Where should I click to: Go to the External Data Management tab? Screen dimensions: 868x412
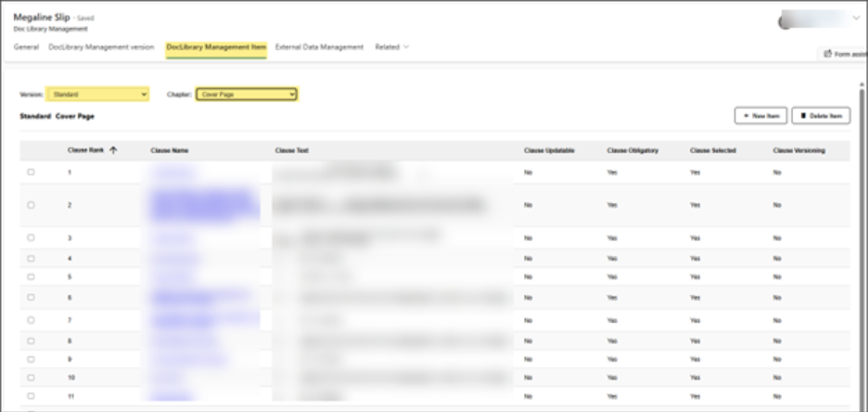tap(319, 47)
